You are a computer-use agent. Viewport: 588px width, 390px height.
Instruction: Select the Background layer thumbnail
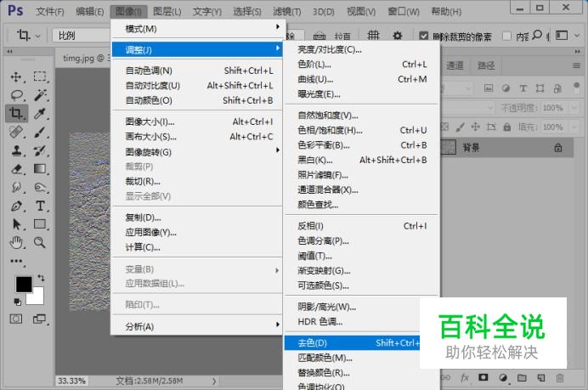pos(448,147)
